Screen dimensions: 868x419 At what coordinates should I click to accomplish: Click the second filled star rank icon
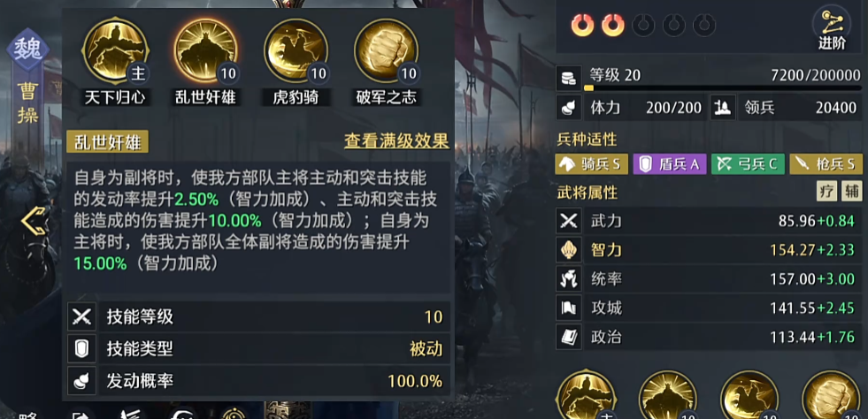tap(613, 26)
